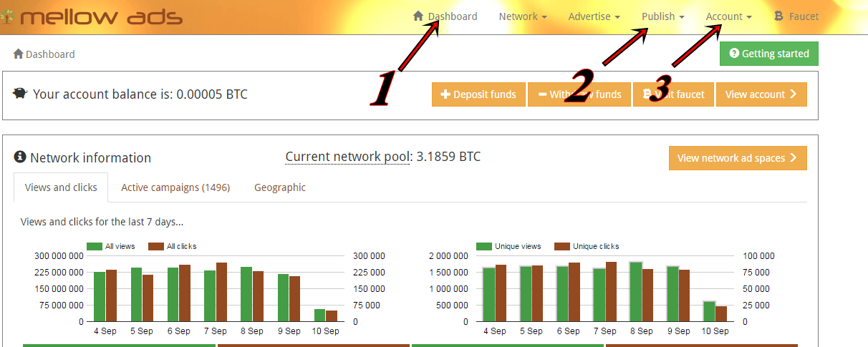Viewport: 868px width, 347px height.
Task: Open the Publish dropdown menu
Action: click(x=662, y=16)
